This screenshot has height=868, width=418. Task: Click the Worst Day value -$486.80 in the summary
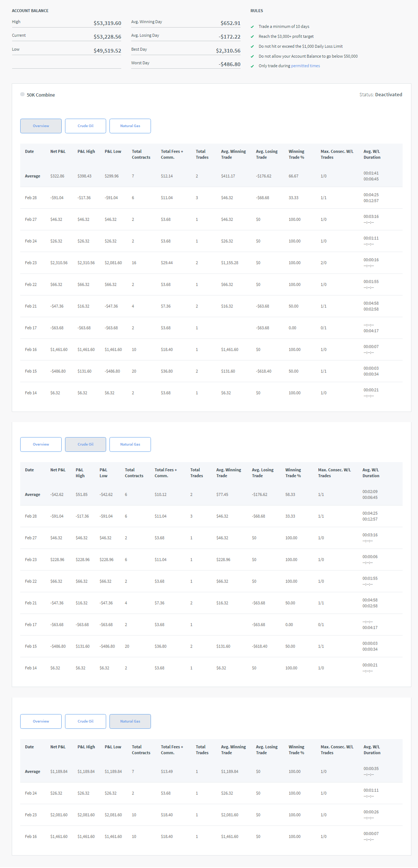pos(230,64)
